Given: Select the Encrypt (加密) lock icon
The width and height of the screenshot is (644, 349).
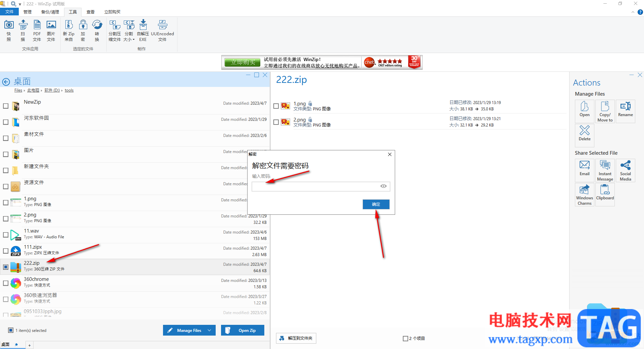Looking at the screenshot, I should point(83,30).
